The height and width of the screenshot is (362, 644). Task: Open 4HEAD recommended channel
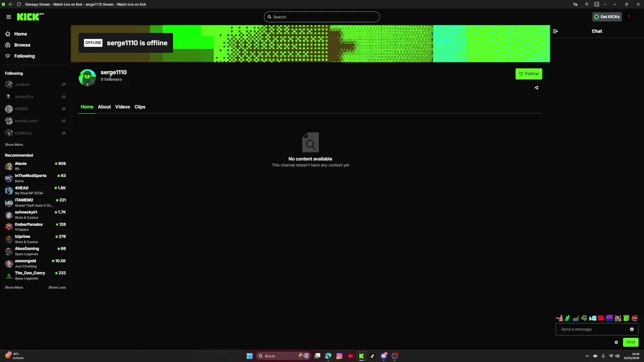pyautogui.click(x=35, y=190)
